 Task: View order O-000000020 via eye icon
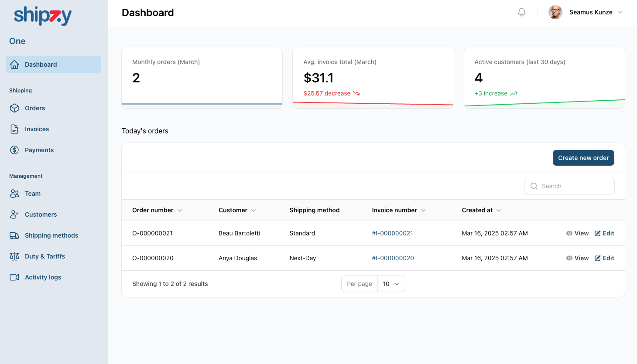coord(569,258)
